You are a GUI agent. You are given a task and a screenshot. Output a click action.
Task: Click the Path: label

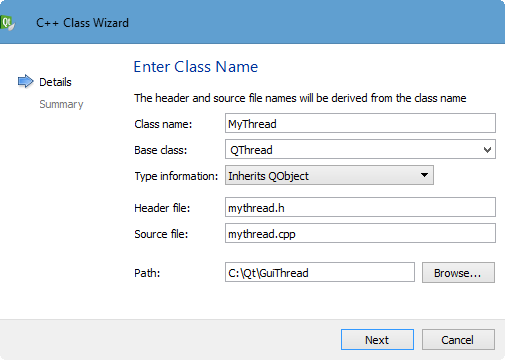tap(147, 273)
